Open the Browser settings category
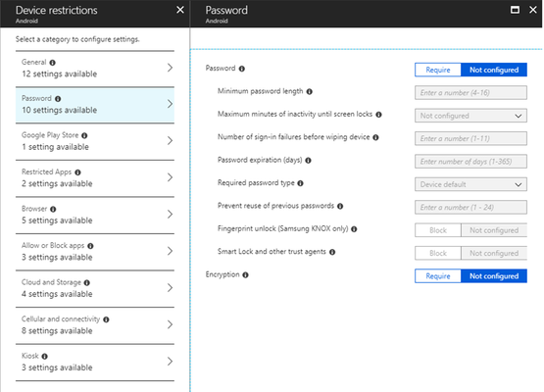 pyautogui.click(x=95, y=215)
